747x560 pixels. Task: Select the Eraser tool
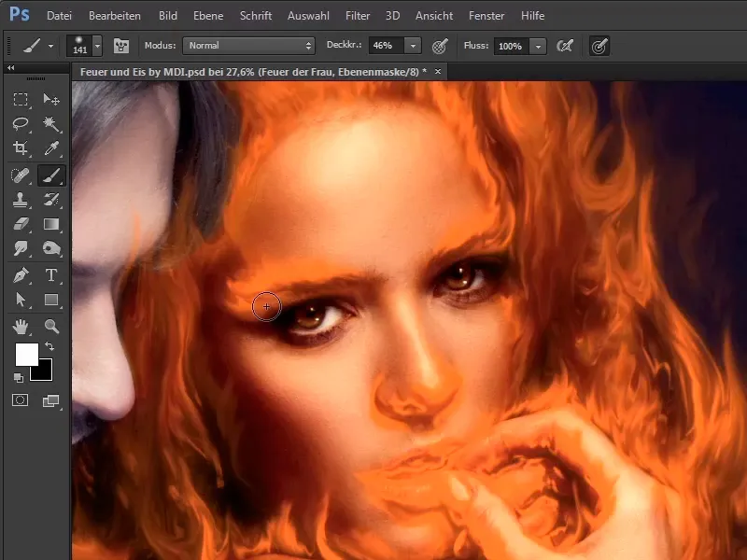pos(20,224)
